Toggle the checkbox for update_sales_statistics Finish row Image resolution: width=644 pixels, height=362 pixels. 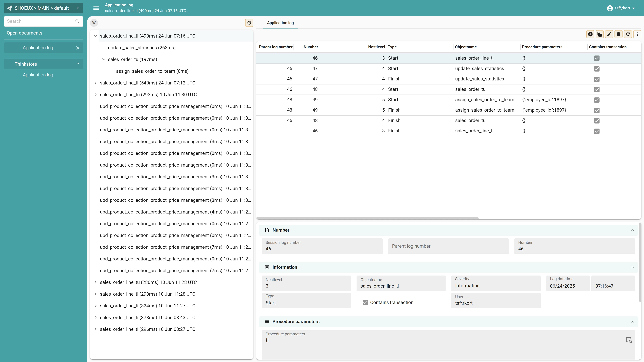[x=597, y=79]
